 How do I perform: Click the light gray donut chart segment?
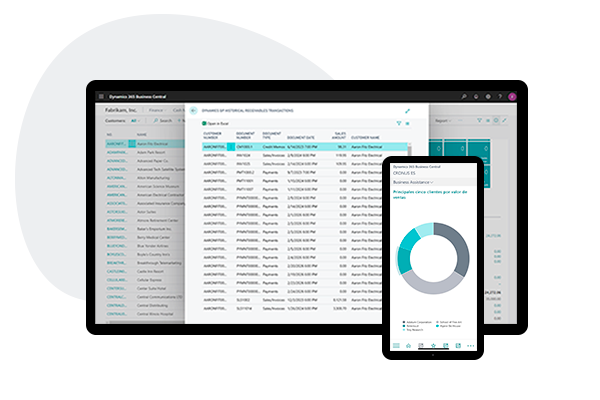(x=432, y=285)
